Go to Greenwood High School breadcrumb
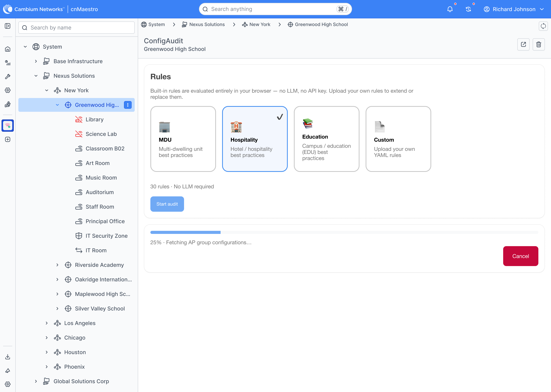The height and width of the screenshot is (392, 551). tap(318, 24)
